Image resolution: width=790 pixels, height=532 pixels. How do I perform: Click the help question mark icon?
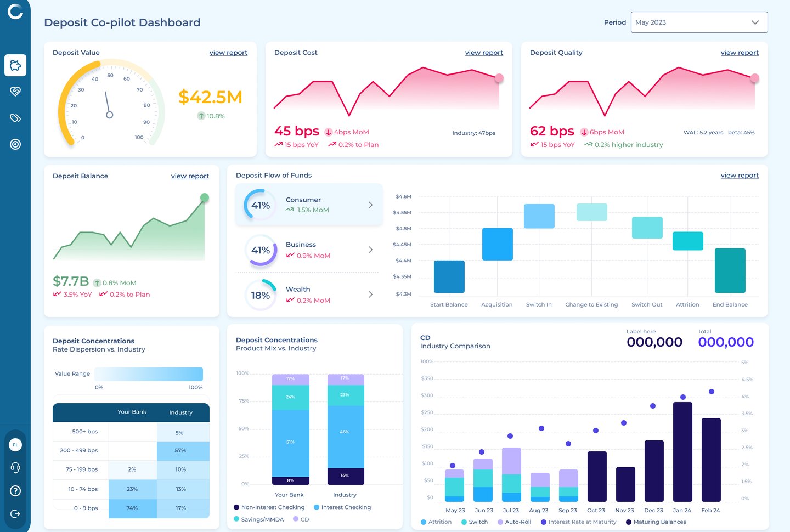click(x=15, y=491)
